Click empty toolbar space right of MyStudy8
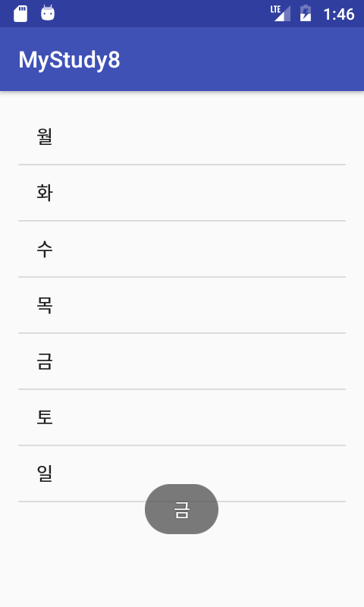 click(242, 59)
